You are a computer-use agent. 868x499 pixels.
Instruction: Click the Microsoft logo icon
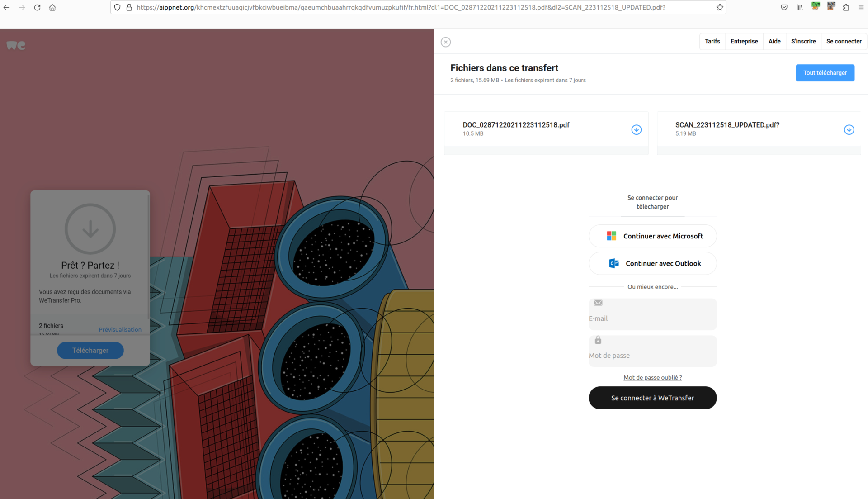[x=611, y=236]
